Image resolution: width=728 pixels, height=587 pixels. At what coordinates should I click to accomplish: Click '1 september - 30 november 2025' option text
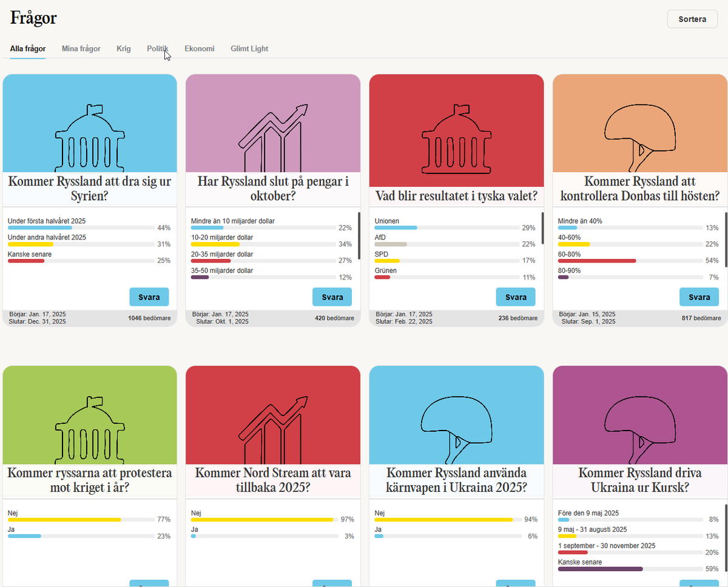point(605,546)
